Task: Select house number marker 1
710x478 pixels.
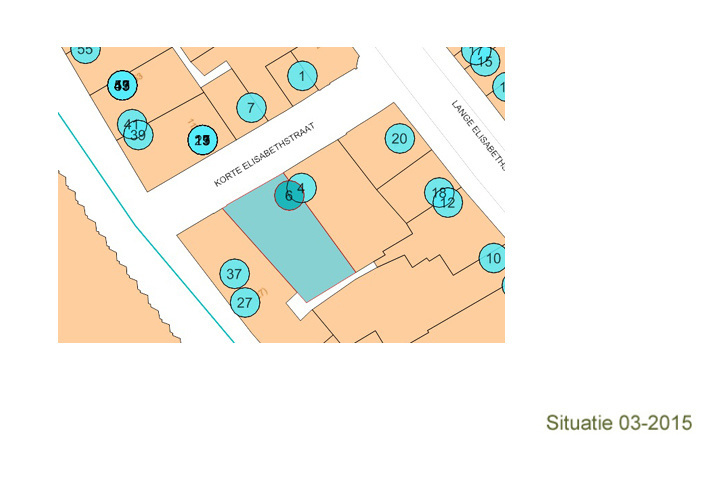Action: coord(301,74)
